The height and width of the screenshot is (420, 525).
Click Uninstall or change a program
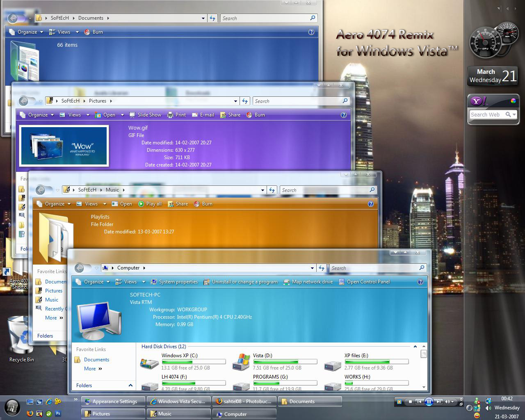(241, 282)
